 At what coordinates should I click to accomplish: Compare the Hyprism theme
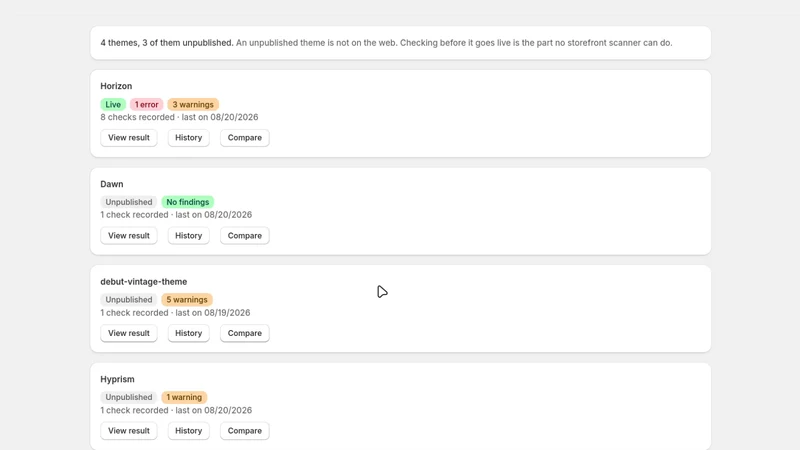[244, 431]
